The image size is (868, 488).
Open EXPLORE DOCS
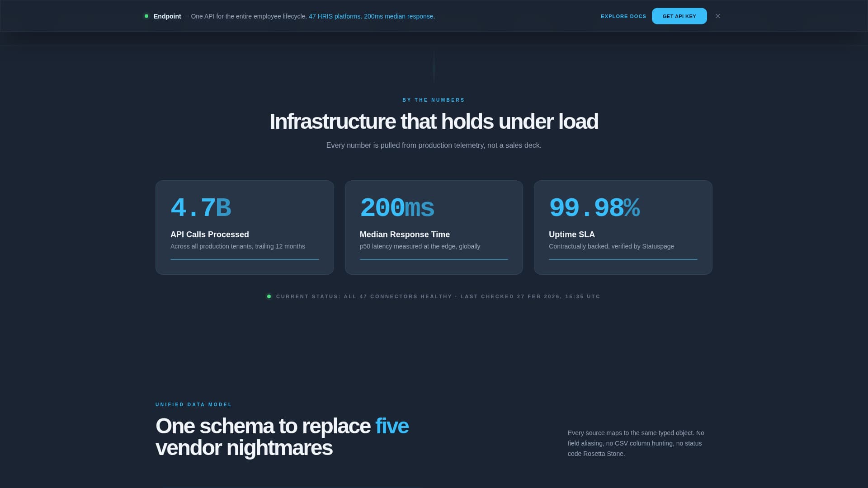click(623, 16)
